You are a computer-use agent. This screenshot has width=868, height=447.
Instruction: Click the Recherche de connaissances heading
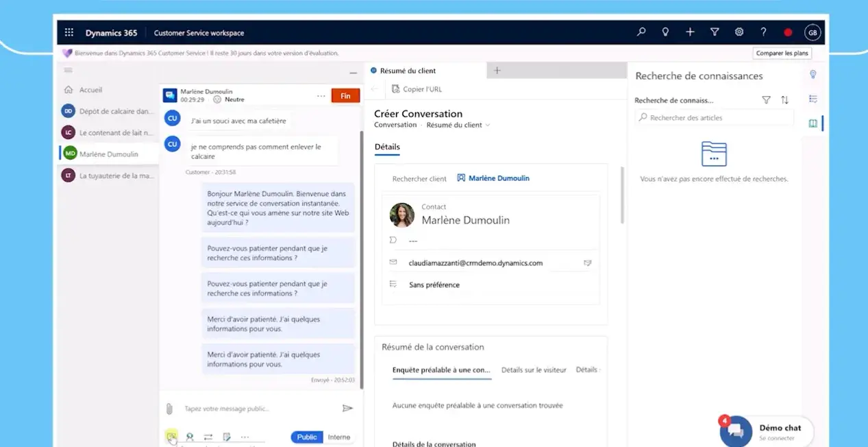[699, 76]
